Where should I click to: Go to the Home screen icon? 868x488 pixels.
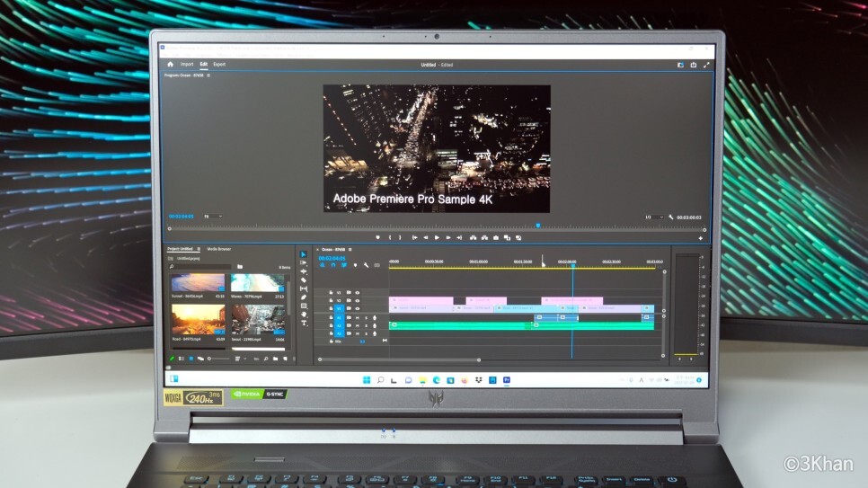[171, 64]
